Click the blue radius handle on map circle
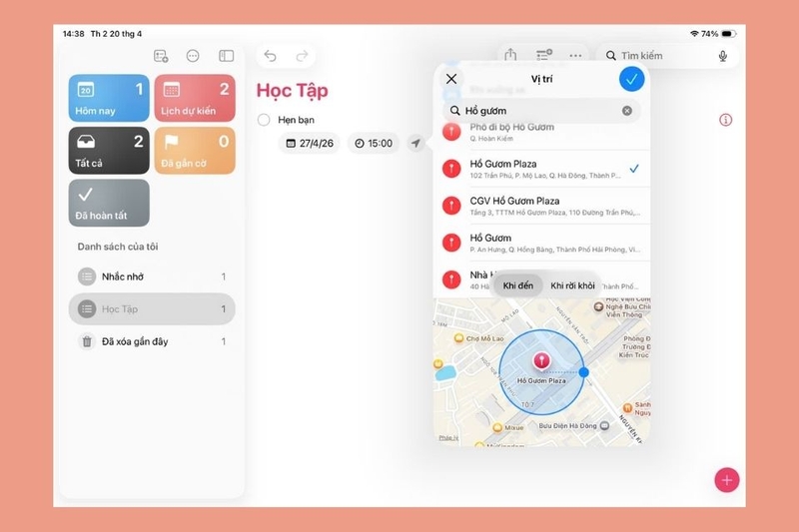 click(584, 372)
